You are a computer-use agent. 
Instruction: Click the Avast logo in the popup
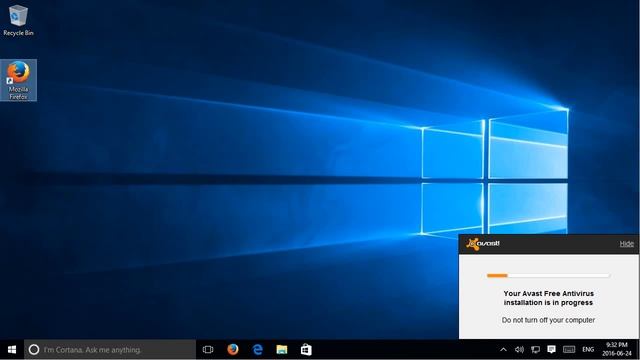click(x=483, y=244)
